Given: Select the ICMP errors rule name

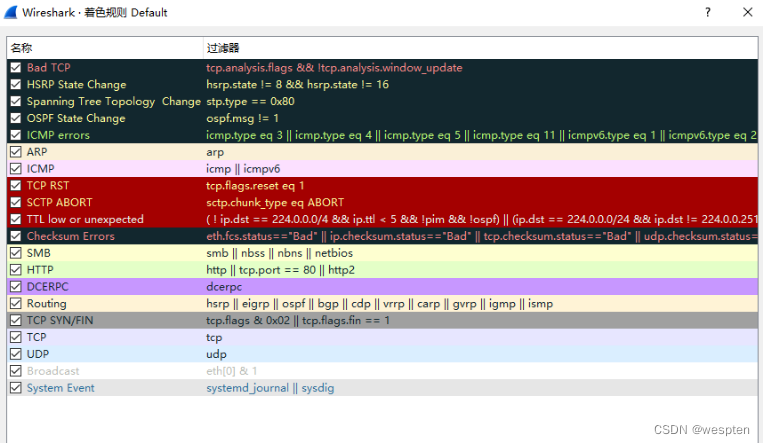Looking at the screenshot, I should click(58, 135).
